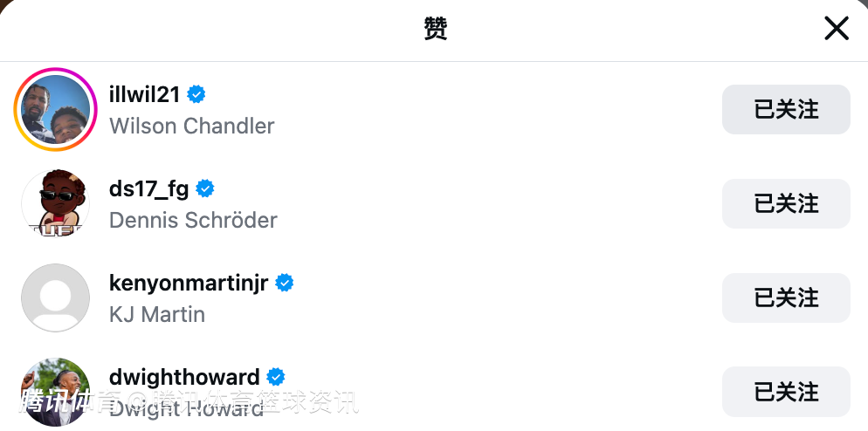Select the Dennis Schröder name text
The height and width of the screenshot is (431, 868).
[x=193, y=220]
